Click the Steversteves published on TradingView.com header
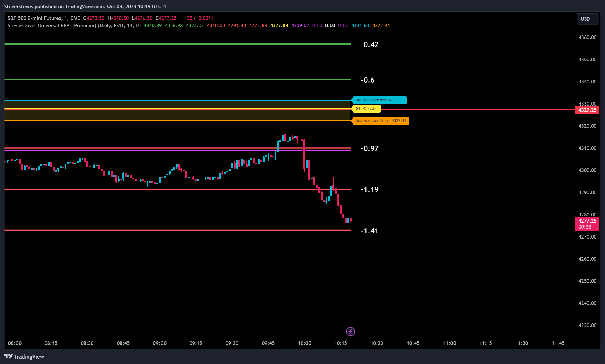Screen dimensions: 605x364 (x=85, y=7)
